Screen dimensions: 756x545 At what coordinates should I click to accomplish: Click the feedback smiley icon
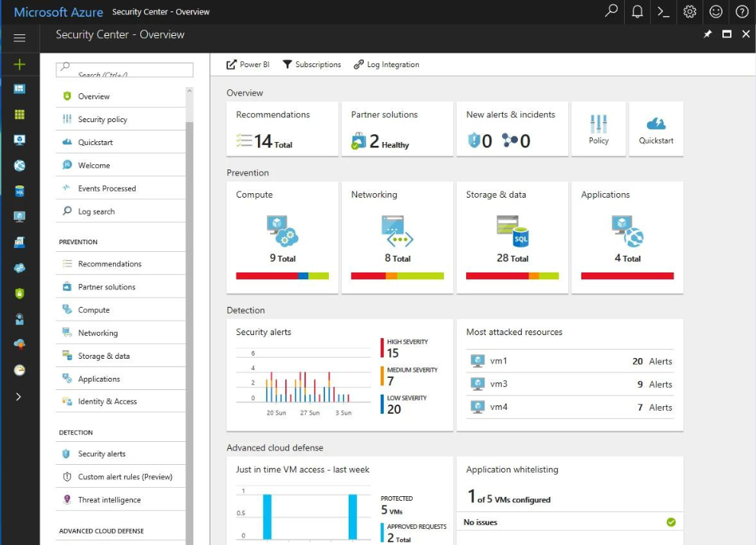(716, 11)
